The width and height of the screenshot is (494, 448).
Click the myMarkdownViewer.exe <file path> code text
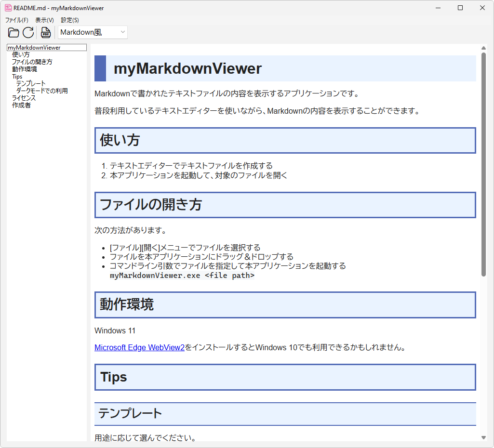(x=182, y=276)
